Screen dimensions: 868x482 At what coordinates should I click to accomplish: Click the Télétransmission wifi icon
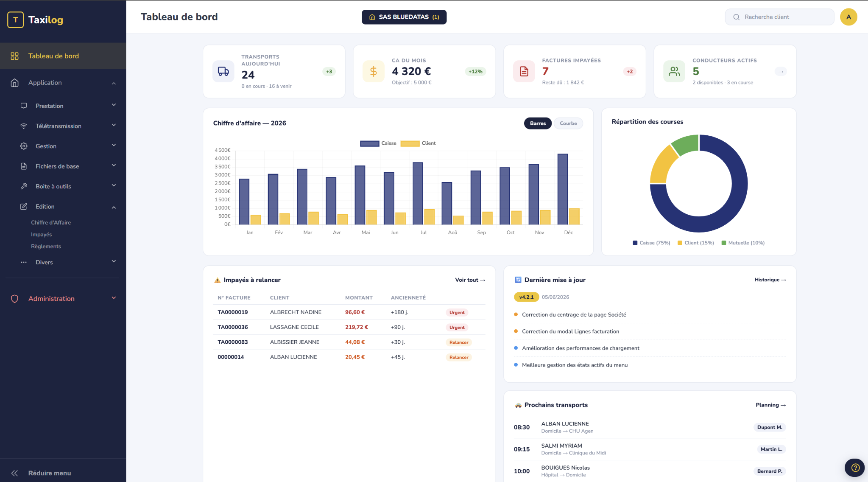[24, 126]
